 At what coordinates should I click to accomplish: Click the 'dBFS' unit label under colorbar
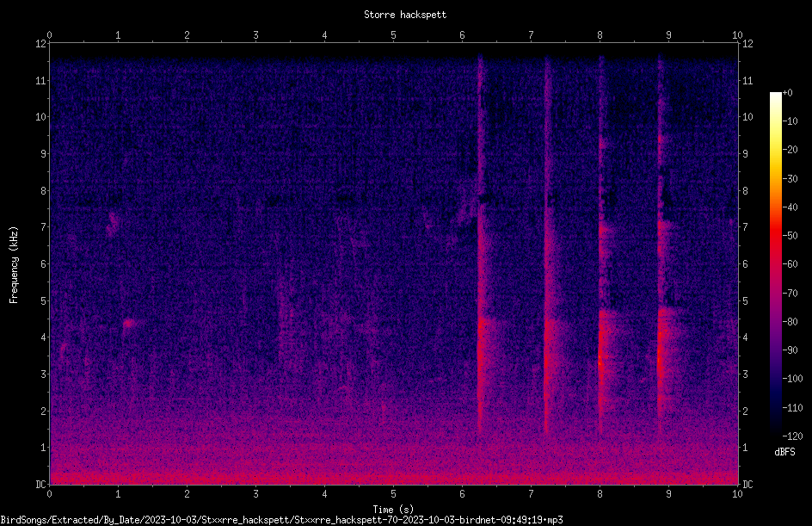pyautogui.click(x=784, y=452)
